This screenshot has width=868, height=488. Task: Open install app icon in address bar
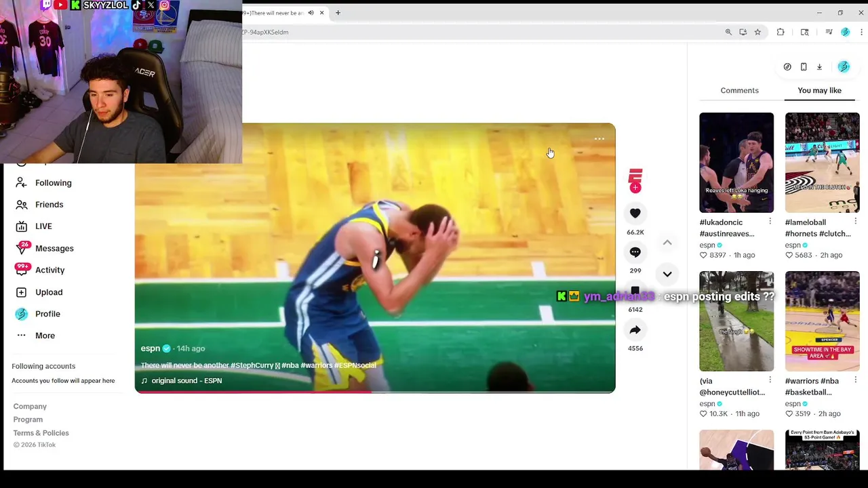[x=743, y=32]
